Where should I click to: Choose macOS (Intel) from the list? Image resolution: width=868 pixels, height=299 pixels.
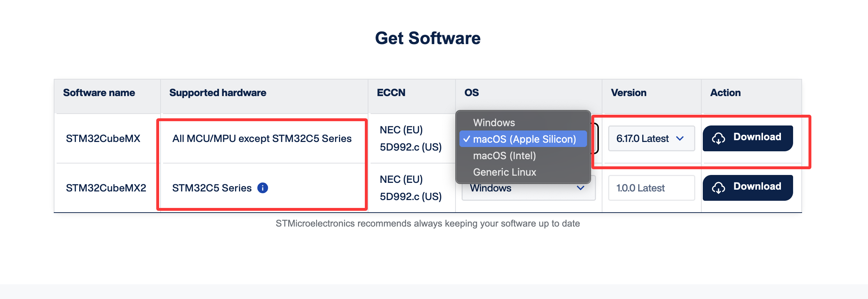[504, 156]
